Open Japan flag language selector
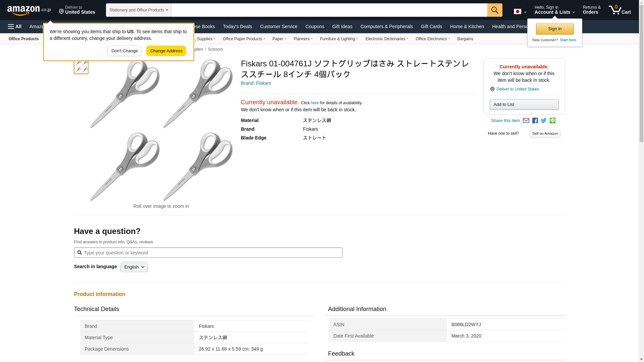The height and width of the screenshot is (362, 644). tap(520, 12)
